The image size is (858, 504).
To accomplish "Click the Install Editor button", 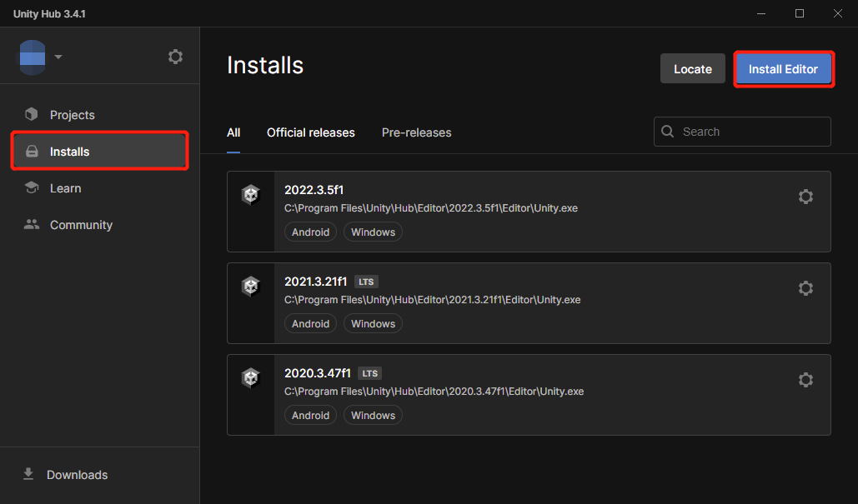I will 783,69.
